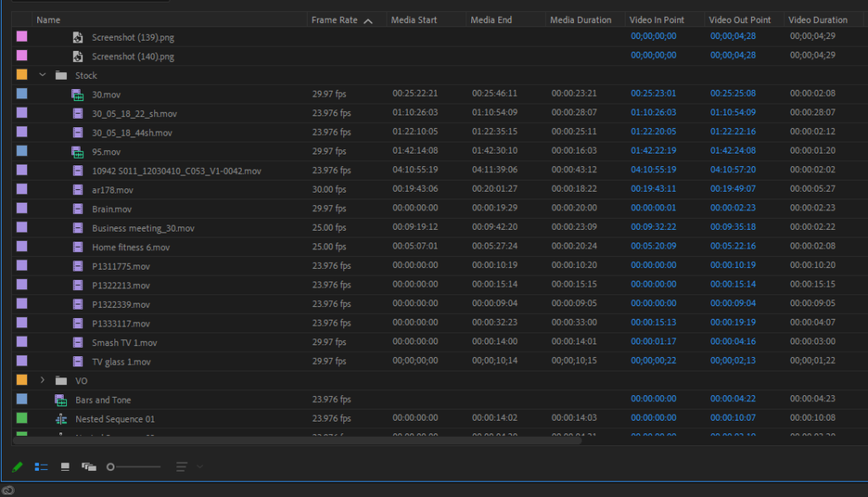
Task: Switch to List View
Action: coord(41,466)
